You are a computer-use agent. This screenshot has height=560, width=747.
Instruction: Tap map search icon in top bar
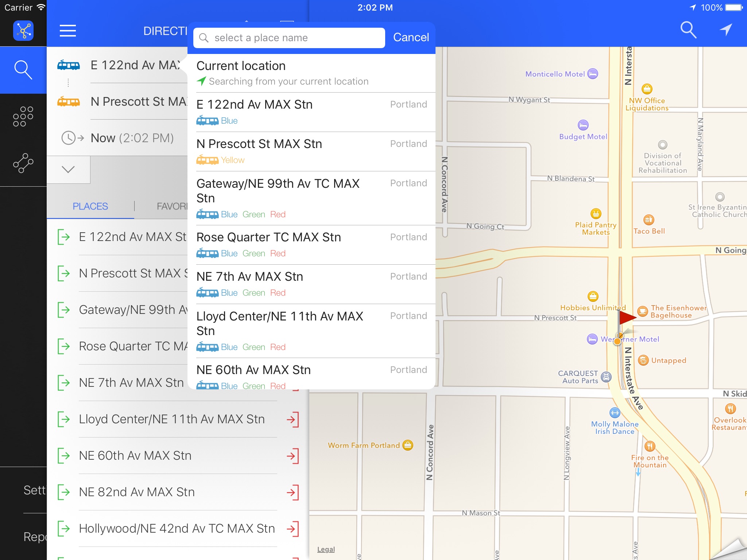pos(688,30)
